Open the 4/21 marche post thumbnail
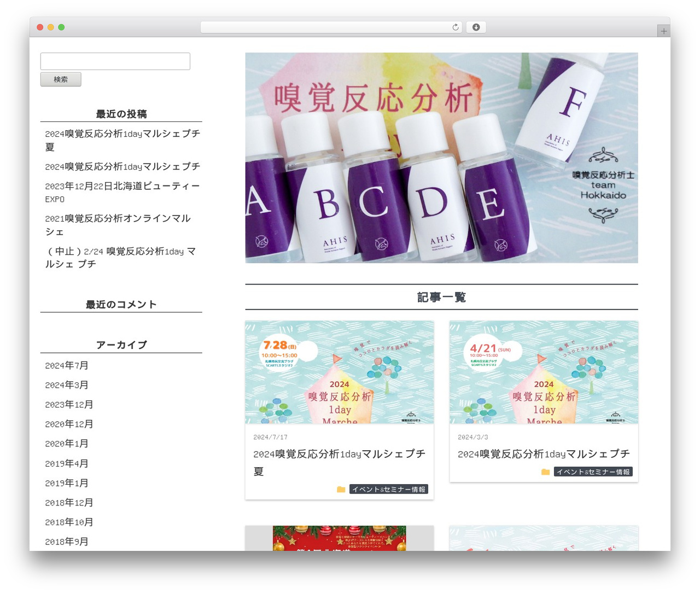Image resolution: width=700 pixels, height=593 pixels. coord(544,372)
